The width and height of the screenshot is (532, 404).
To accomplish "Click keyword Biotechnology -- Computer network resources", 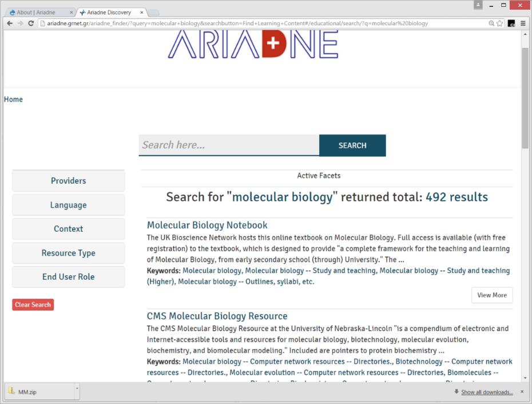I will click(x=454, y=362).
